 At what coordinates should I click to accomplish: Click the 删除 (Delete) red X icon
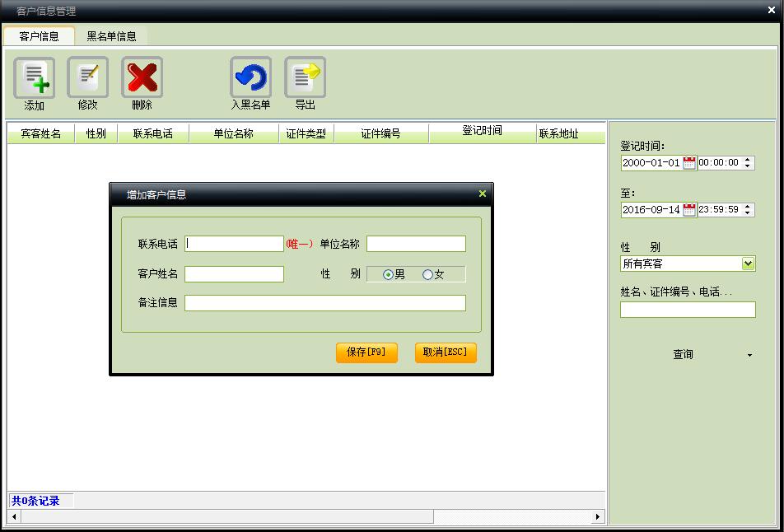point(142,79)
